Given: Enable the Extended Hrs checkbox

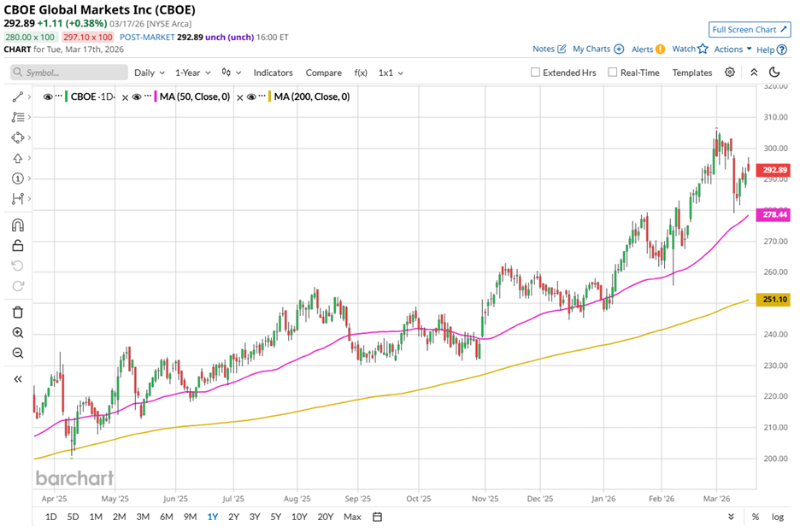Looking at the screenshot, I should (x=536, y=73).
